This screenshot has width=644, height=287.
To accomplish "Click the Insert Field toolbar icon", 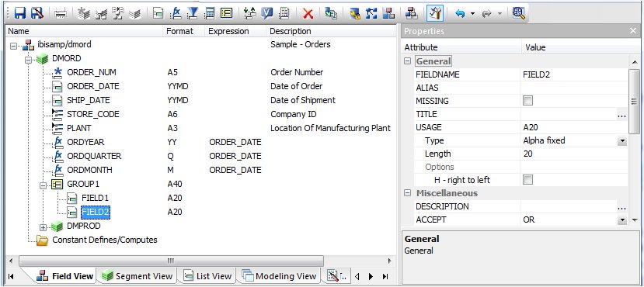I will pyautogui.click(x=158, y=13).
